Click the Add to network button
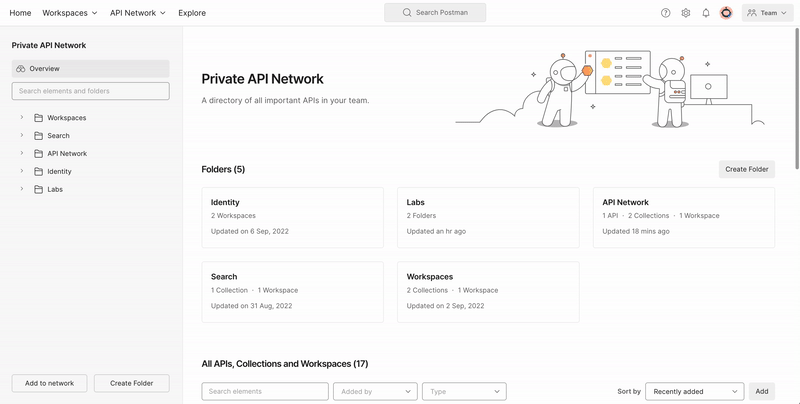 (49, 383)
